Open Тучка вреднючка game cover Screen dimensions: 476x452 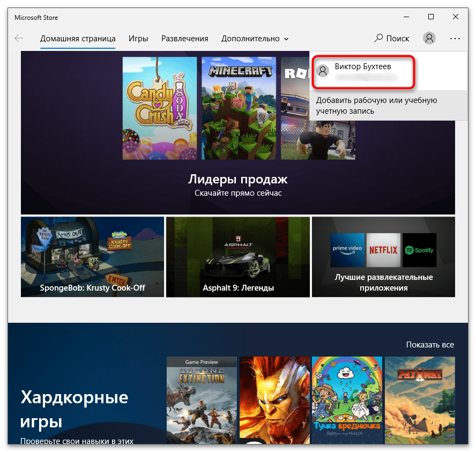[347, 400]
